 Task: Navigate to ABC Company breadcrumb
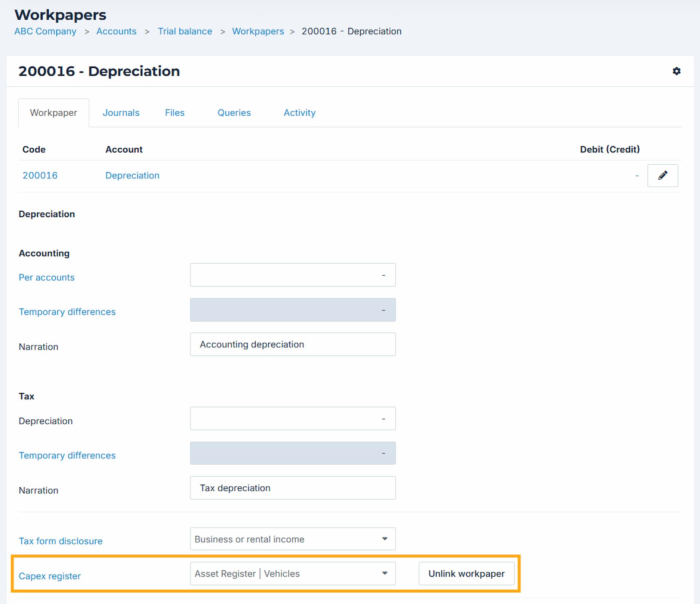(45, 31)
